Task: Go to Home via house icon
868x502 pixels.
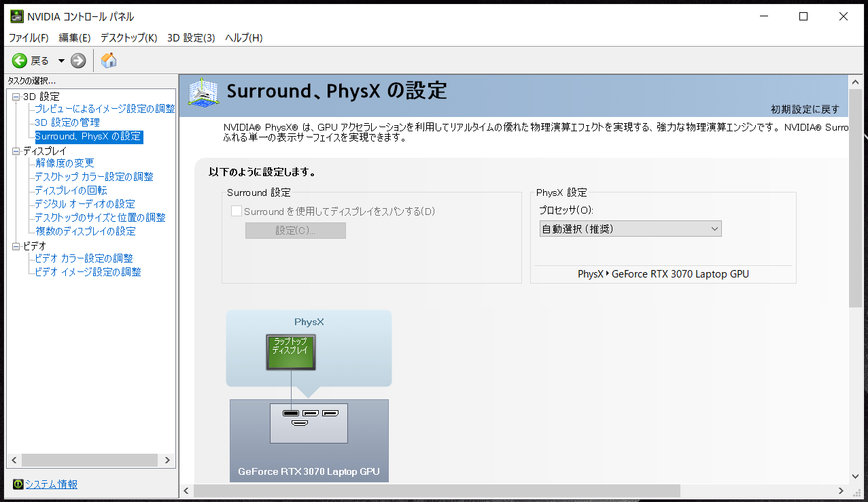Action: point(109,61)
